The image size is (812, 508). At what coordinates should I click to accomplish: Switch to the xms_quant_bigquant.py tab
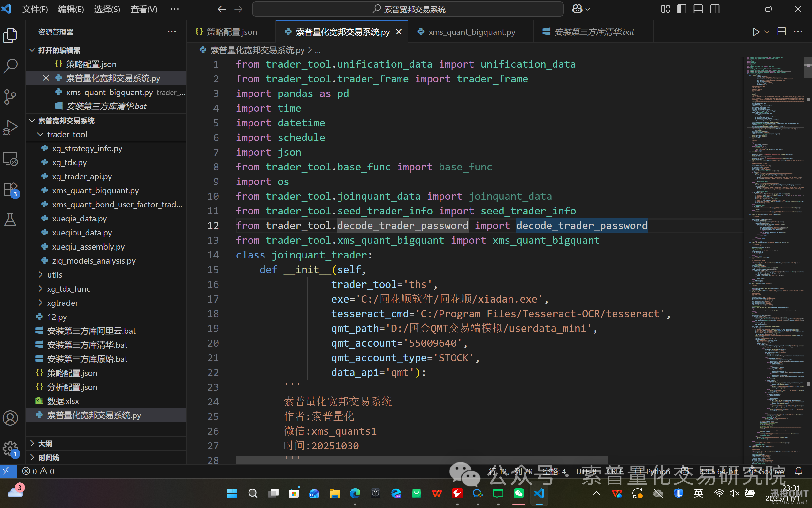(x=471, y=32)
